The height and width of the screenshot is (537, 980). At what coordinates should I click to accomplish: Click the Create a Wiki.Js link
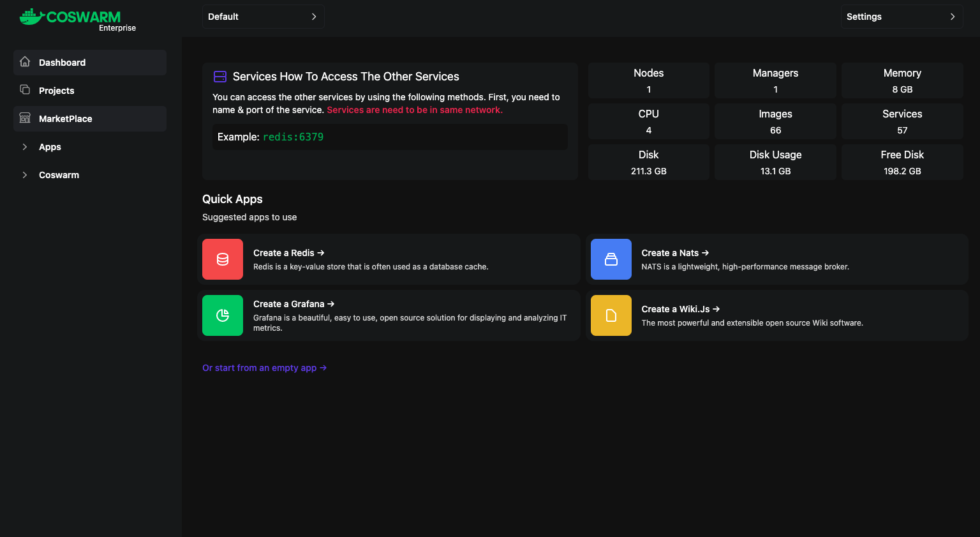[681, 309]
